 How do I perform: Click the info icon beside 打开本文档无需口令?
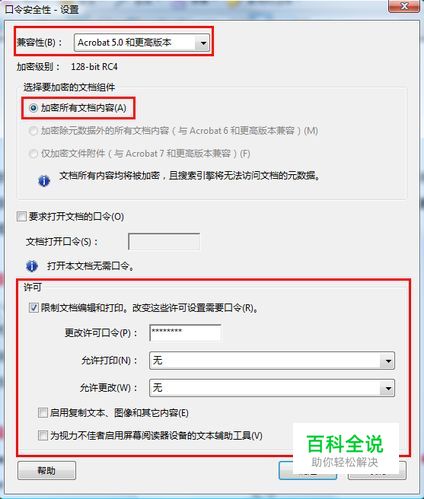click(x=32, y=266)
